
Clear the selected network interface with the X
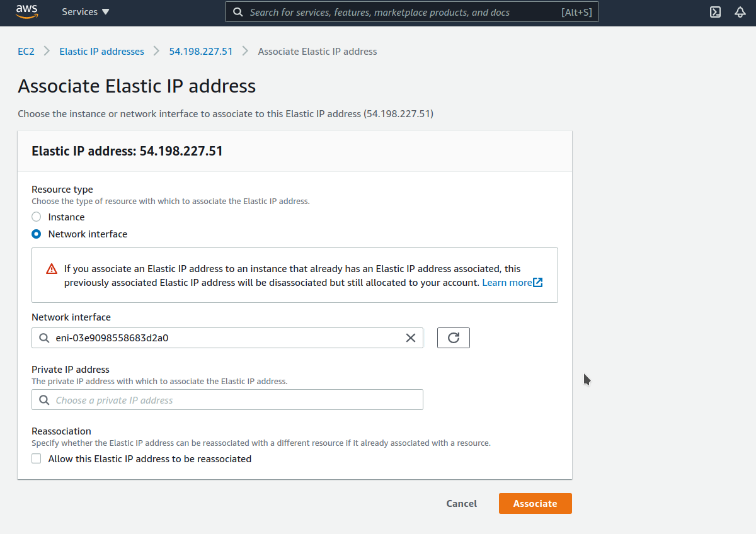coord(411,338)
